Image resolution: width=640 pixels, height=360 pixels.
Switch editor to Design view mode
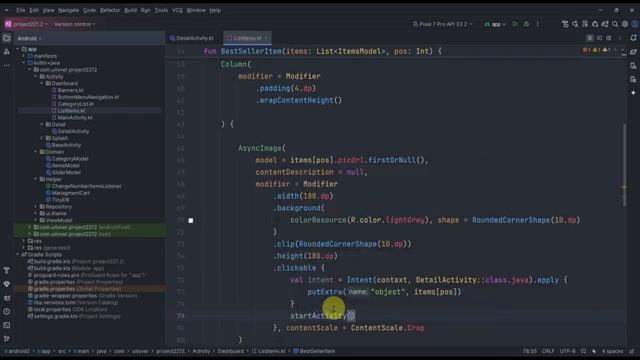(x=609, y=38)
